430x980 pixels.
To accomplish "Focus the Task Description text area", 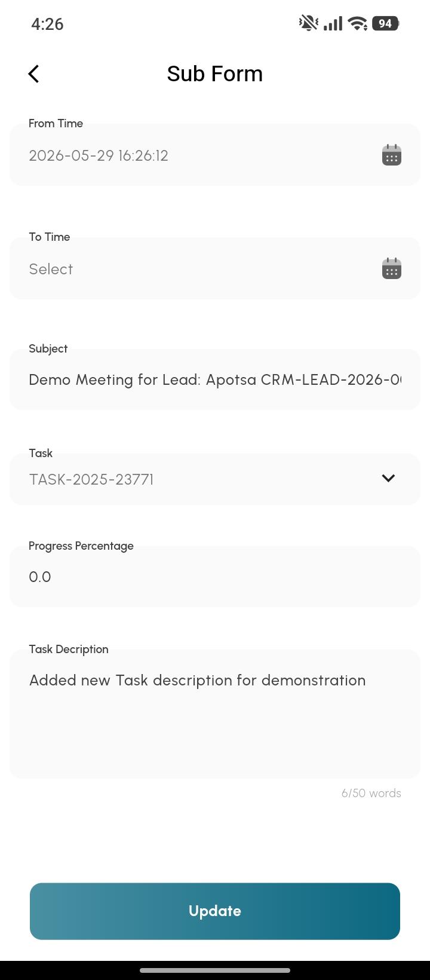I will (215, 714).
